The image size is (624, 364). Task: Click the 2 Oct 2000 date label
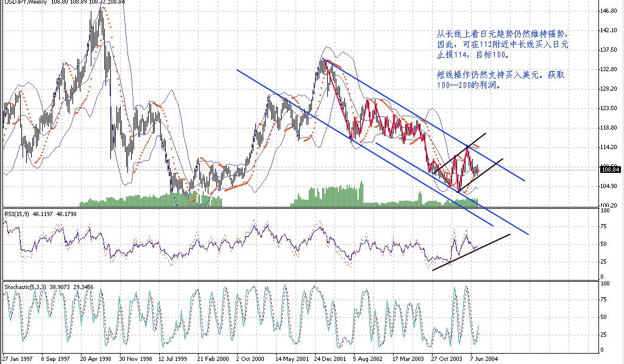pyautogui.click(x=250, y=359)
